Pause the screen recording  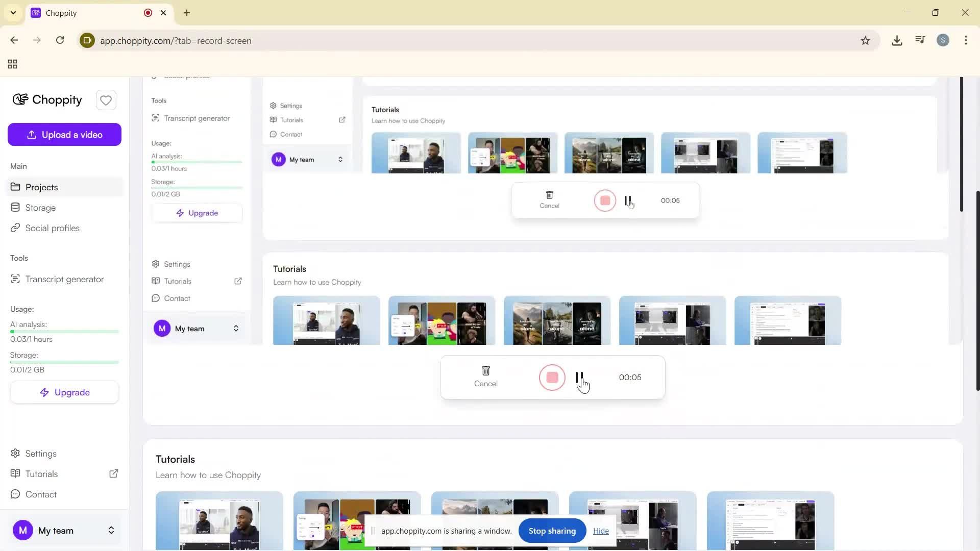579,378
